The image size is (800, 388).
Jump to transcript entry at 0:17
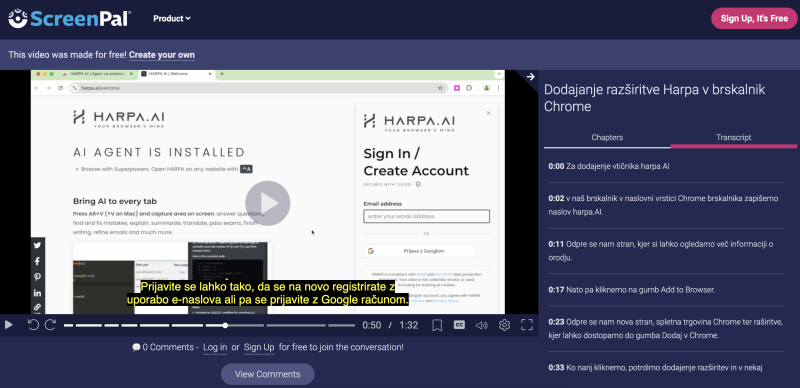pyautogui.click(x=666, y=289)
